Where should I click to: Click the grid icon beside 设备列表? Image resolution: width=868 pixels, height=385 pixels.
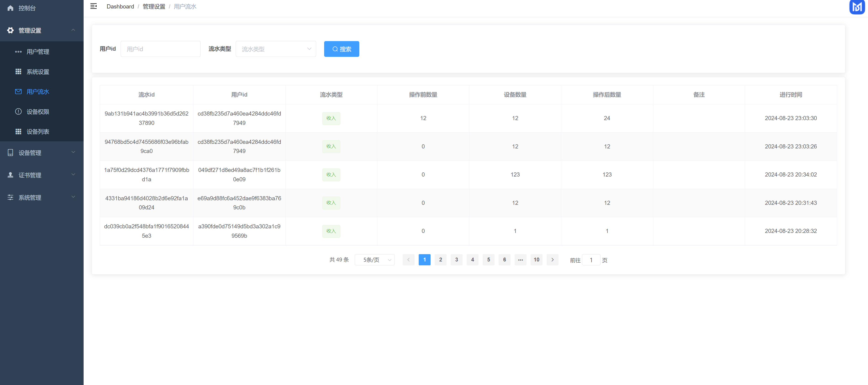[x=19, y=131]
